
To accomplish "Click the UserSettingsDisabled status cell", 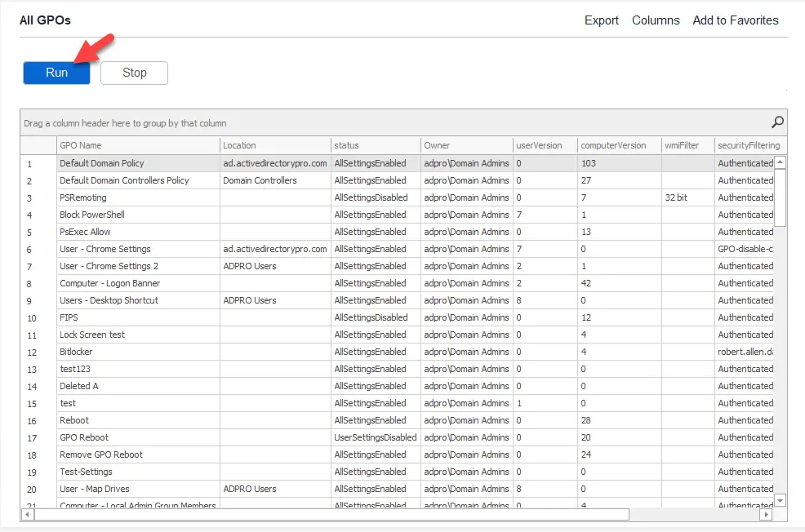I will 376,437.
